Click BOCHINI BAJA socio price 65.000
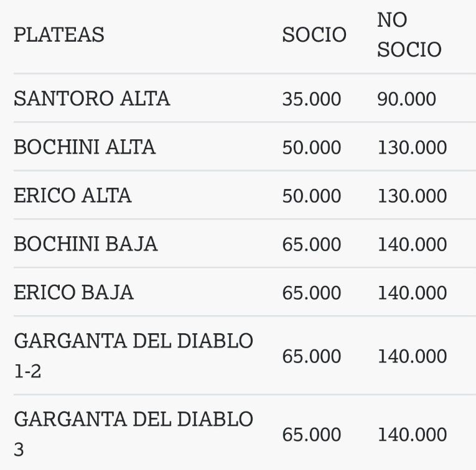 [311, 244]
